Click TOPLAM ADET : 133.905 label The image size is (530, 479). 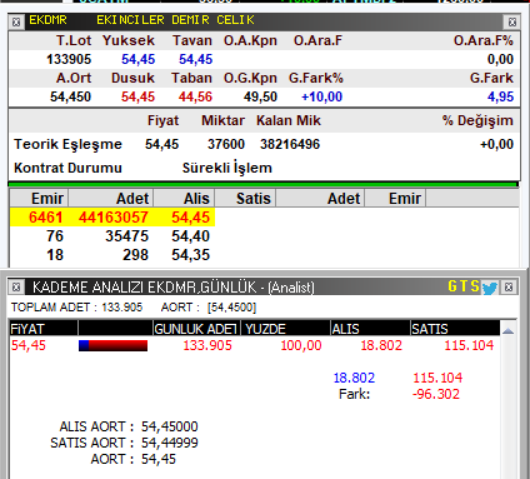coord(77,307)
